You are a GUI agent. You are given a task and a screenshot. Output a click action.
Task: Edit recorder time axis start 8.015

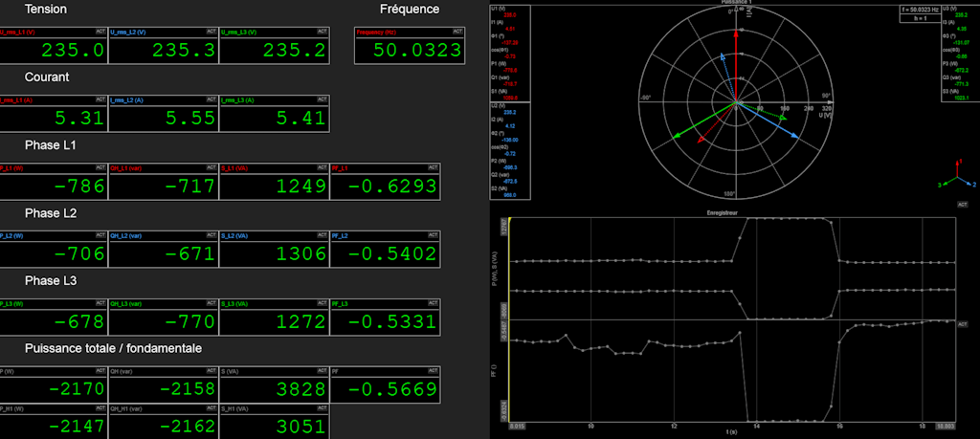tap(516, 427)
